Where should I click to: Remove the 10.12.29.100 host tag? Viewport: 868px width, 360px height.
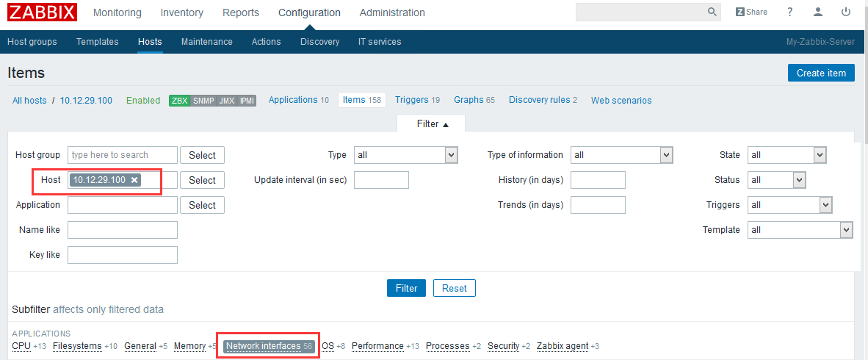click(x=134, y=180)
